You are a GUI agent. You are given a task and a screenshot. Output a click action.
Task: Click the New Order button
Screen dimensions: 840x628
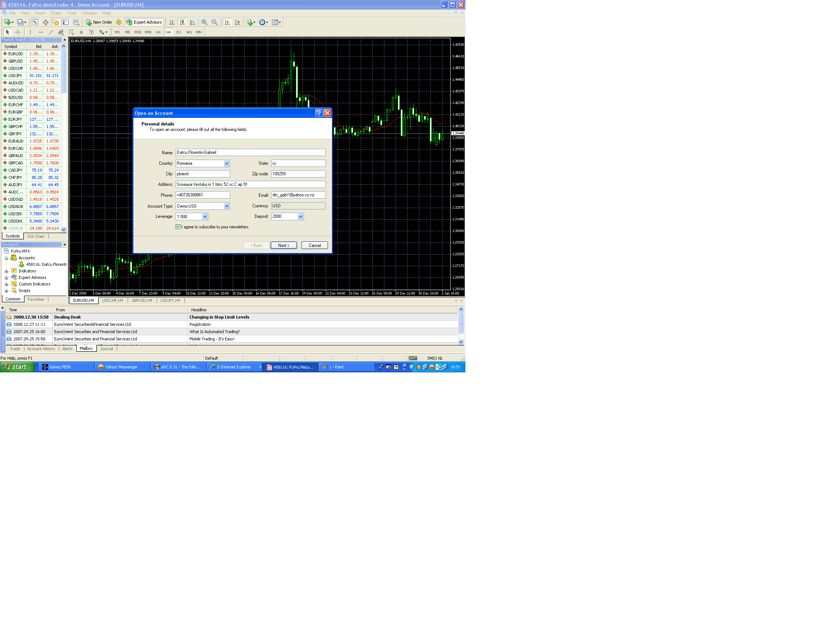point(99,23)
